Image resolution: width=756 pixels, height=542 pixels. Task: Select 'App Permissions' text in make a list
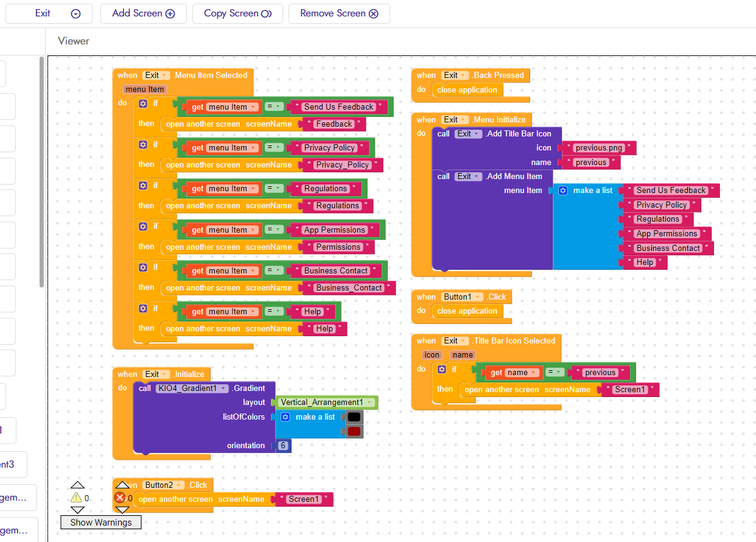coord(667,234)
